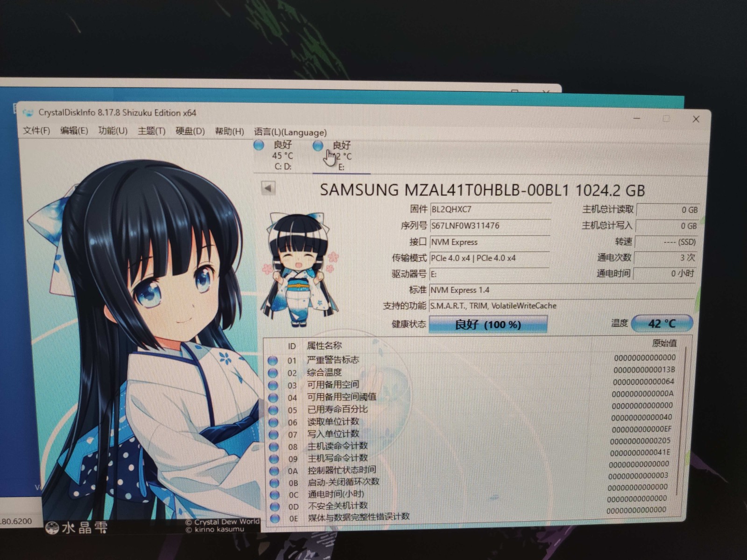Image resolution: width=747 pixels, height=560 pixels.
Task: Click the 通电时间 value 0 小时
Action: tap(664, 273)
